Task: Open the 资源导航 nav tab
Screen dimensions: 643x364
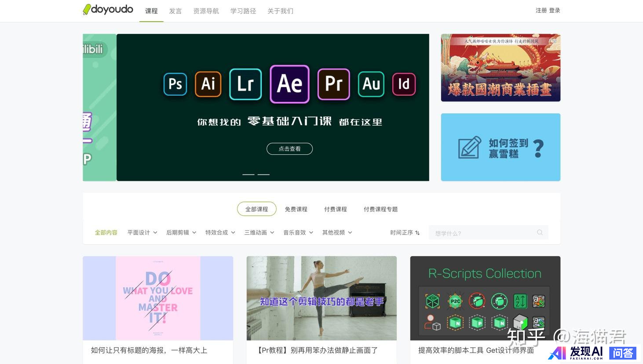Action: 206,11
